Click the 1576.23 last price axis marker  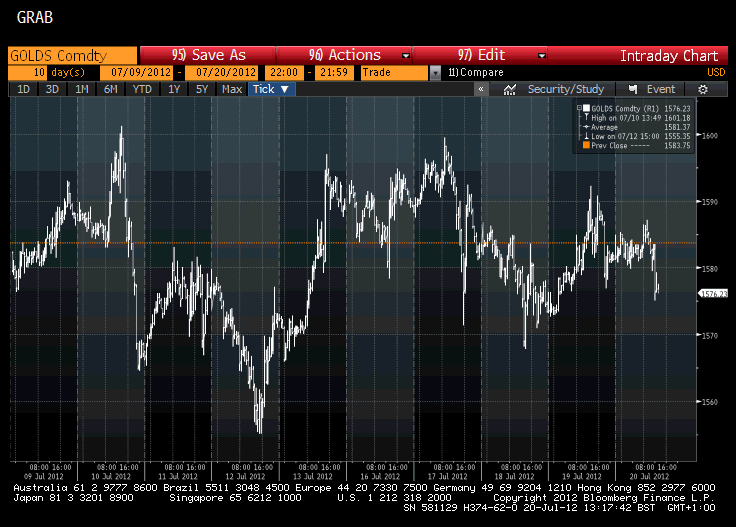(x=713, y=293)
